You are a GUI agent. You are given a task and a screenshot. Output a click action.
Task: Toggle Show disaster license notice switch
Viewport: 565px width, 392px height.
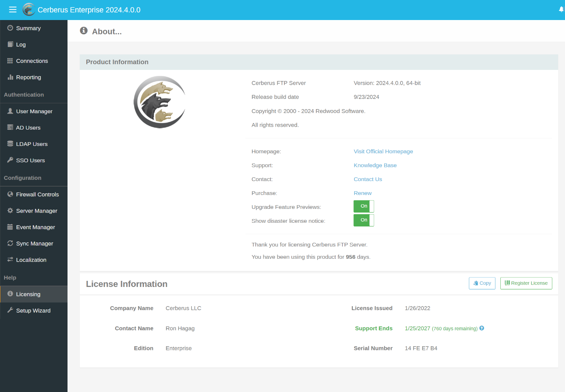364,220
